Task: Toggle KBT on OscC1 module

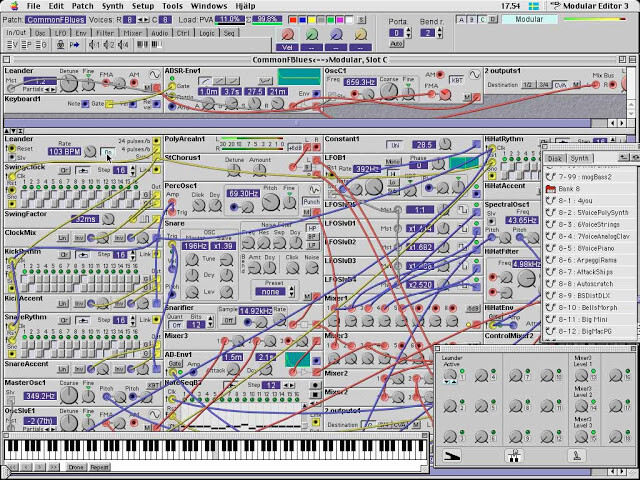Action: 456,80
